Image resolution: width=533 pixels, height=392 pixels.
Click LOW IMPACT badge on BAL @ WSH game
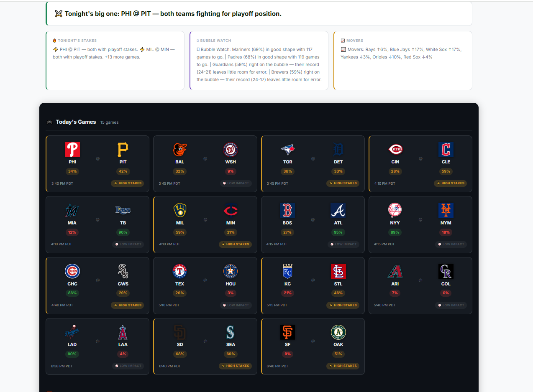click(x=236, y=183)
